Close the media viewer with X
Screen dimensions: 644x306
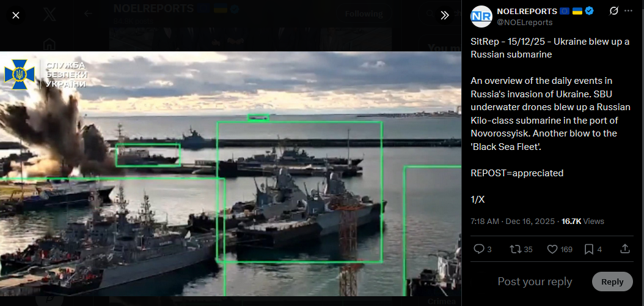[x=16, y=16]
